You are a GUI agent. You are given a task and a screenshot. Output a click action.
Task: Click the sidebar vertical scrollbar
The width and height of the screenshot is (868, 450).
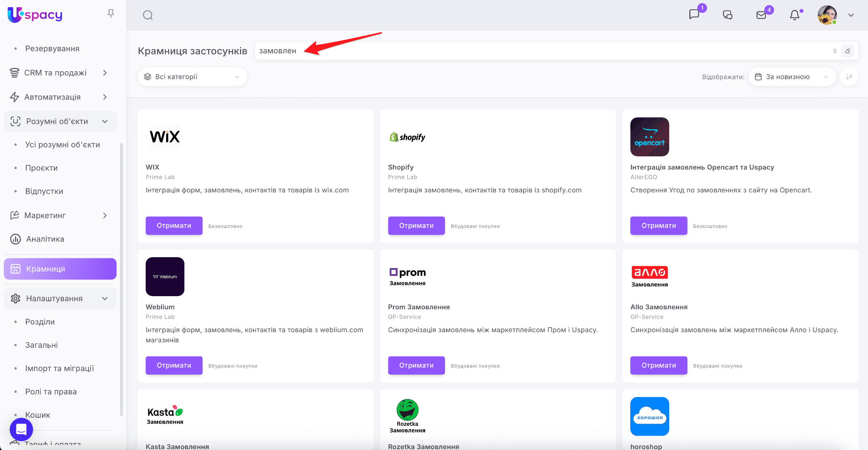[x=122, y=279]
